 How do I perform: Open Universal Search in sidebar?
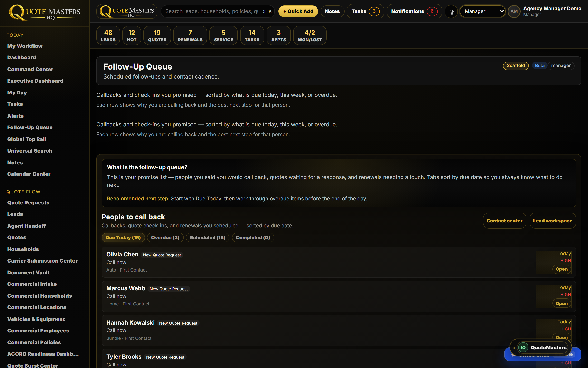click(30, 151)
